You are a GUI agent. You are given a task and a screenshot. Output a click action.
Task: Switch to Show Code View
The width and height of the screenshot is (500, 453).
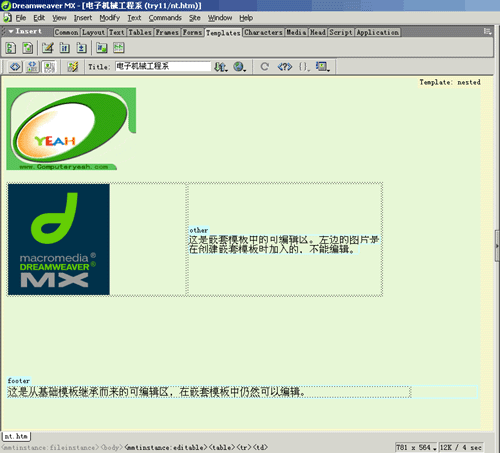15,67
